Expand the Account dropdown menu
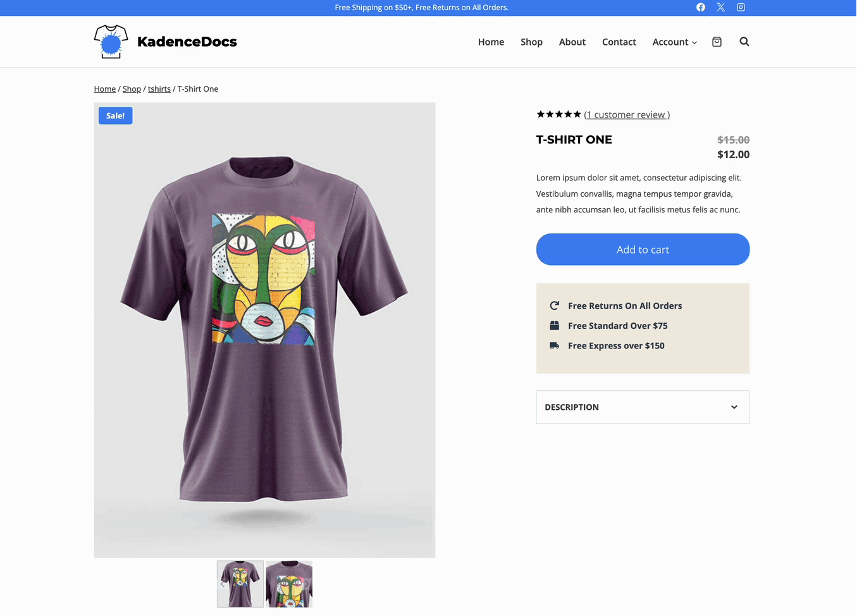 click(674, 42)
